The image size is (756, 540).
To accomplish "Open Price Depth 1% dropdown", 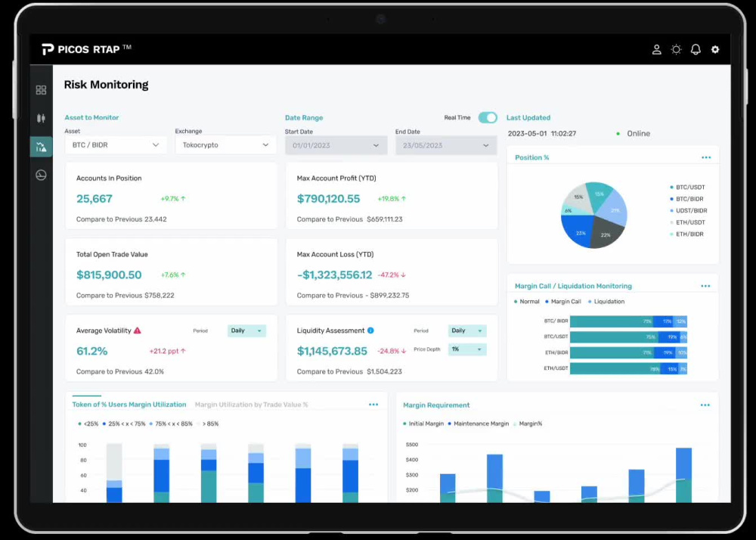I will (467, 349).
